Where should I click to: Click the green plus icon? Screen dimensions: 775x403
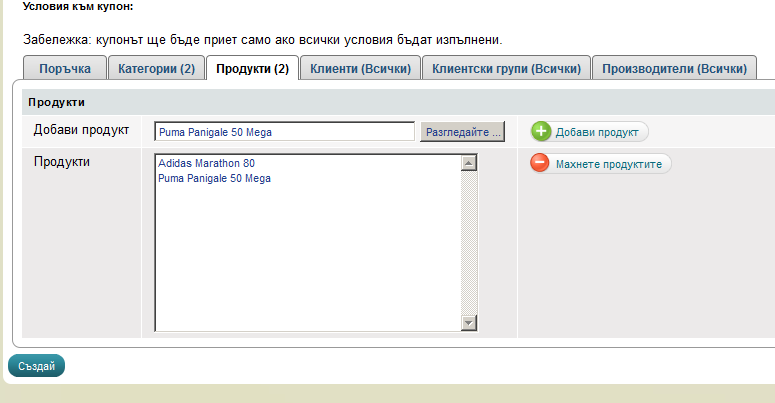pos(541,132)
